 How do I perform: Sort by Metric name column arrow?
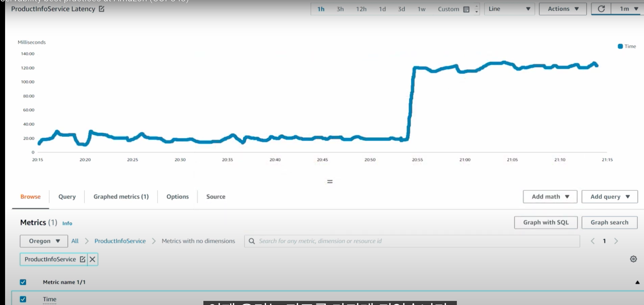637,282
